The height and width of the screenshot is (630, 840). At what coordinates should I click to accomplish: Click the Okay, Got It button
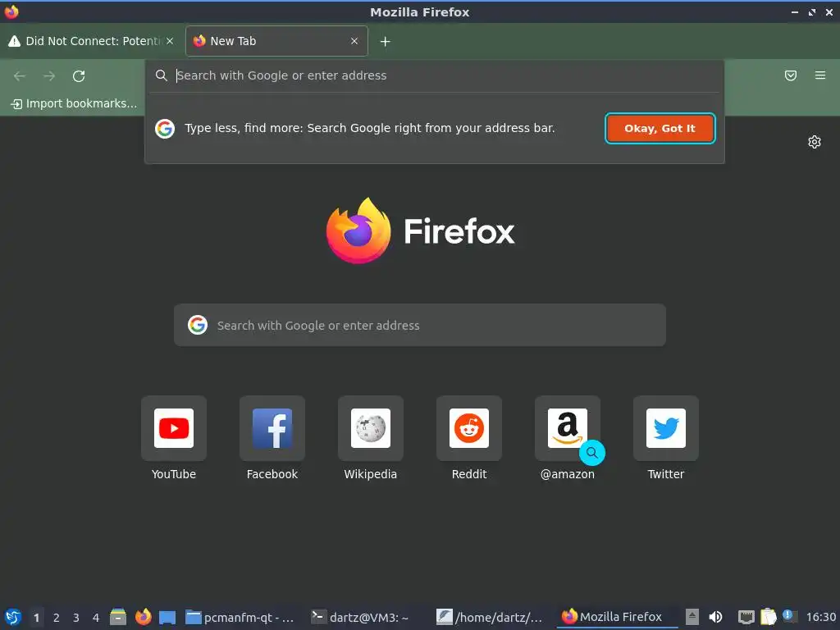(660, 129)
